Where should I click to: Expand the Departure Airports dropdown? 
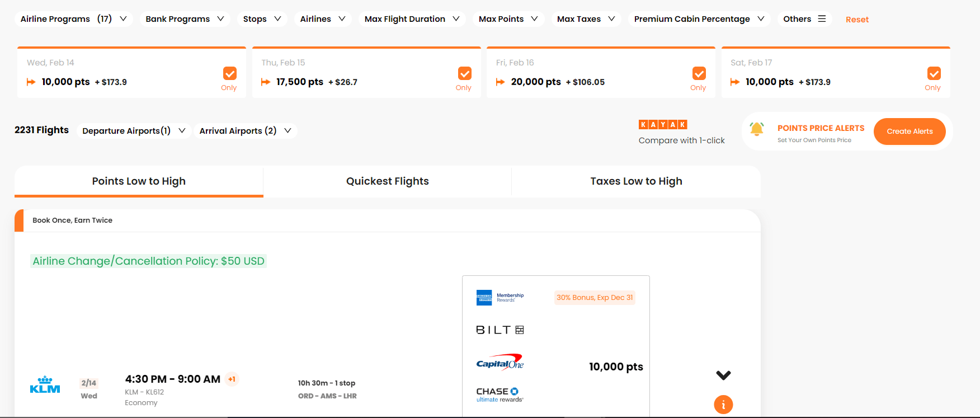pyautogui.click(x=134, y=130)
